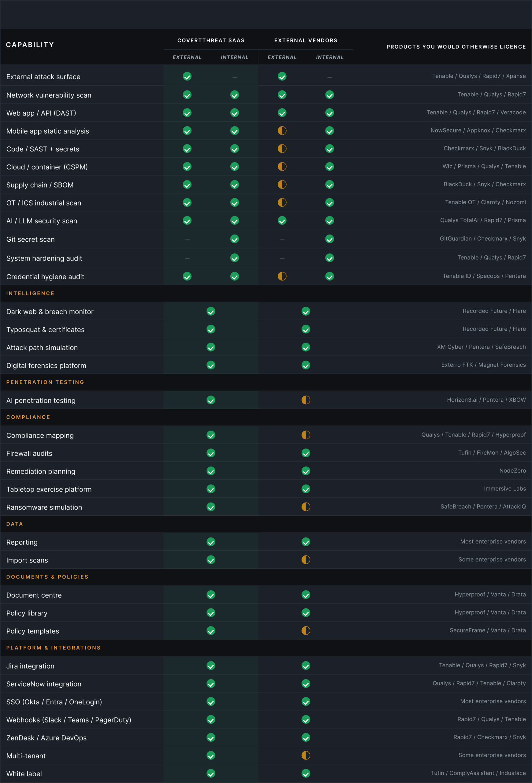Click the partial-support icon for Mobile app static analysis
Viewport: 532px width, 783px height.
pos(282,131)
